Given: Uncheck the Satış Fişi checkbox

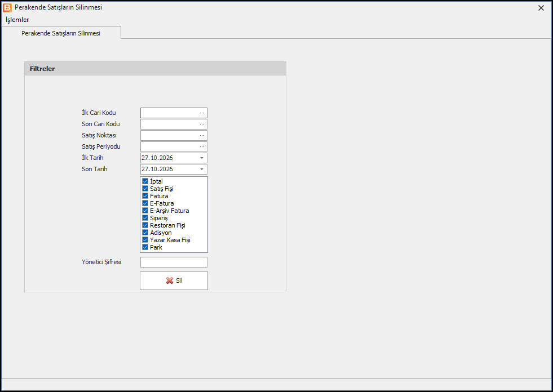Looking at the screenshot, I should [145, 189].
